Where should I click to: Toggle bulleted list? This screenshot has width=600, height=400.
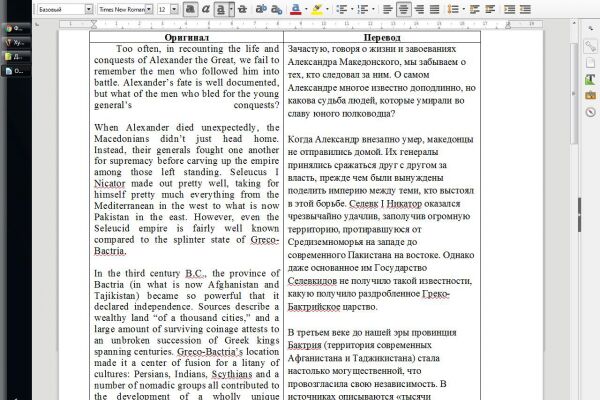[x=342, y=9]
